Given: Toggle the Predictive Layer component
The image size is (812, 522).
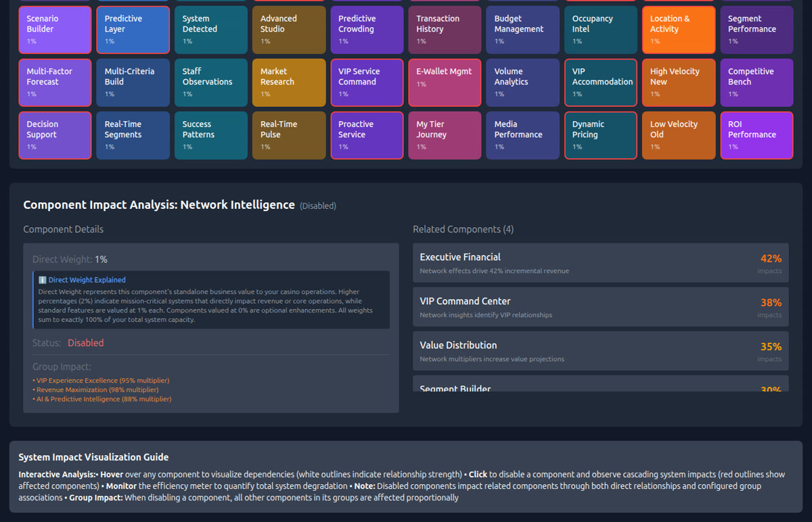Looking at the screenshot, I should [x=133, y=30].
